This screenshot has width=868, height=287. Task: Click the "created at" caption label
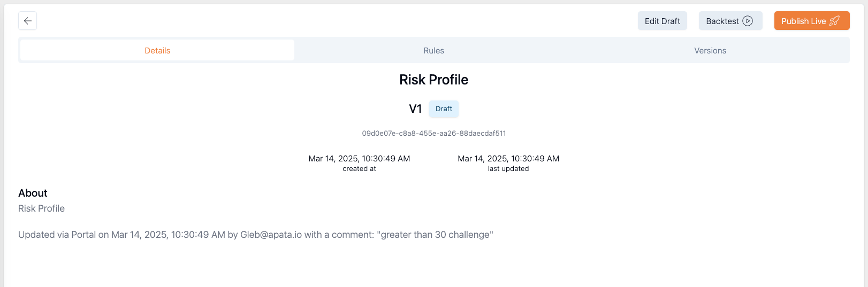[x=360, y=169]
